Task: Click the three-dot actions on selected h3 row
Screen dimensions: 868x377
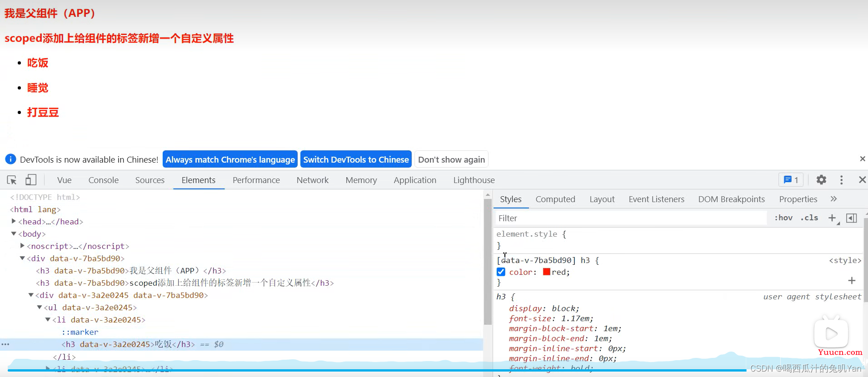Action: click(5, 344)
